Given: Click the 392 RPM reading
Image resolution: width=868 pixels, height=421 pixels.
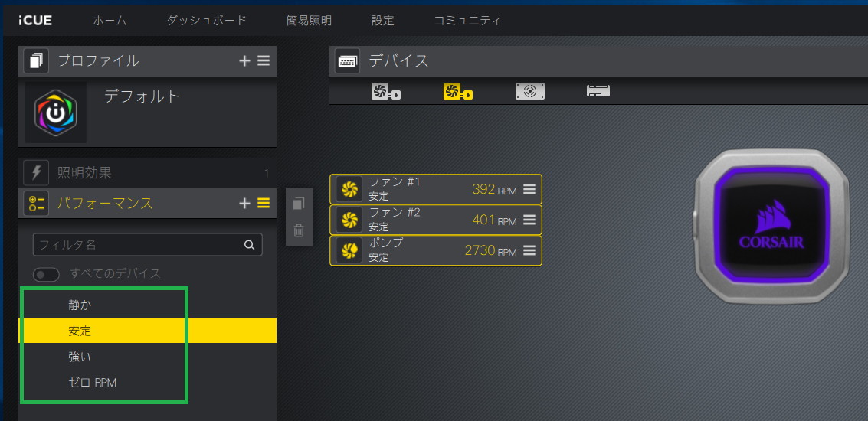Looking at the screenshot, I should (494, 189).
